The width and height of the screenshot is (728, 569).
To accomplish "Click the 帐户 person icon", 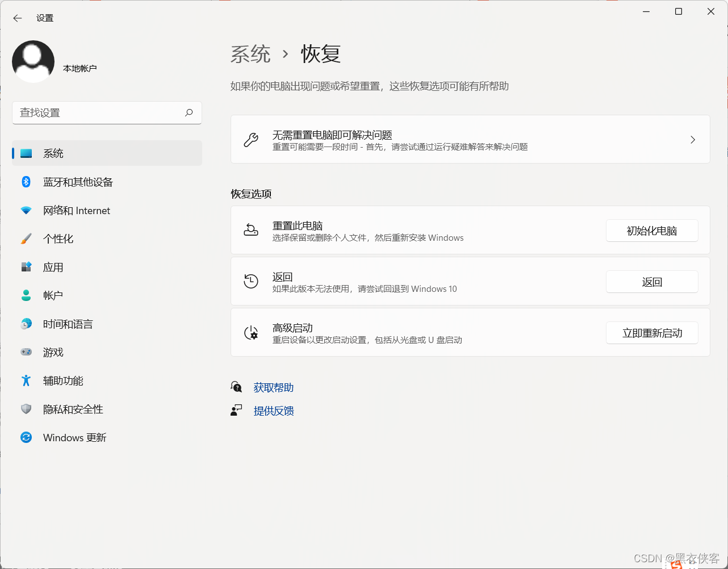I will click(26, 295).
